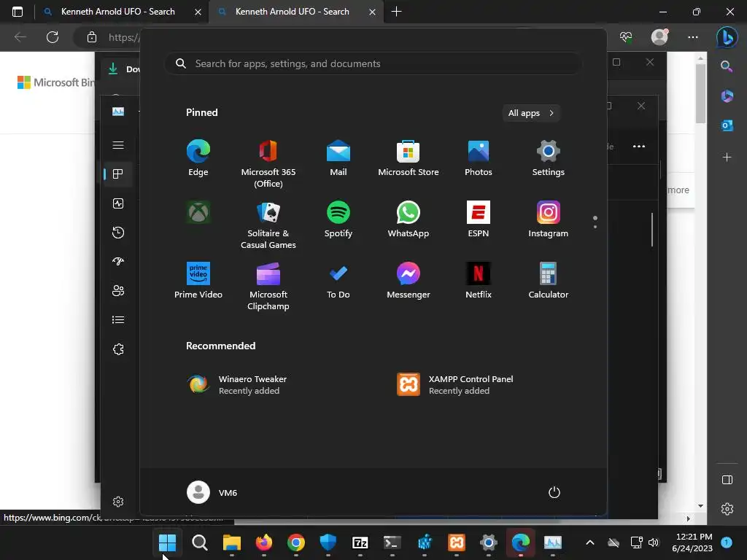
Task: Open Outlook in Edge sidebar
Action: coord(727,125)
